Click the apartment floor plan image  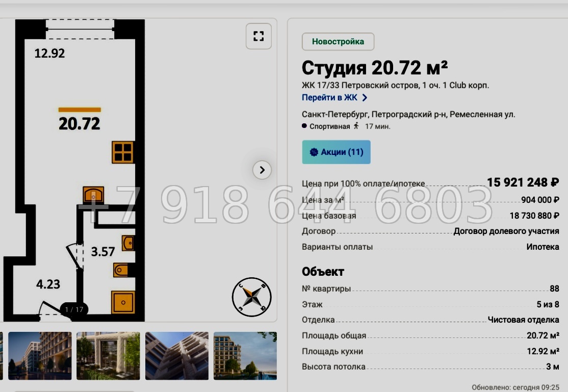coord(74,170)
